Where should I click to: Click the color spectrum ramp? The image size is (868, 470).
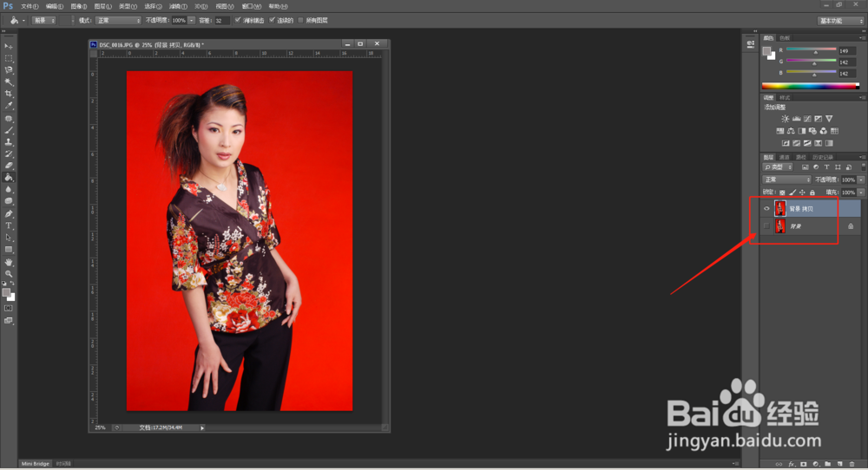811,86
